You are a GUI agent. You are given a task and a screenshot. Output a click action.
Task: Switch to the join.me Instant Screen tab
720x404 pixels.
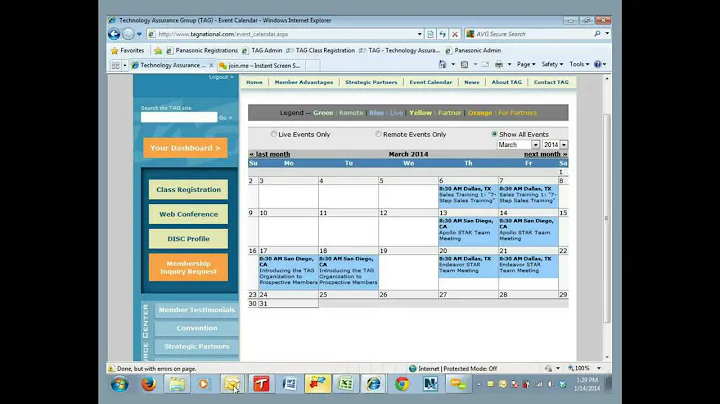point(259,66)
